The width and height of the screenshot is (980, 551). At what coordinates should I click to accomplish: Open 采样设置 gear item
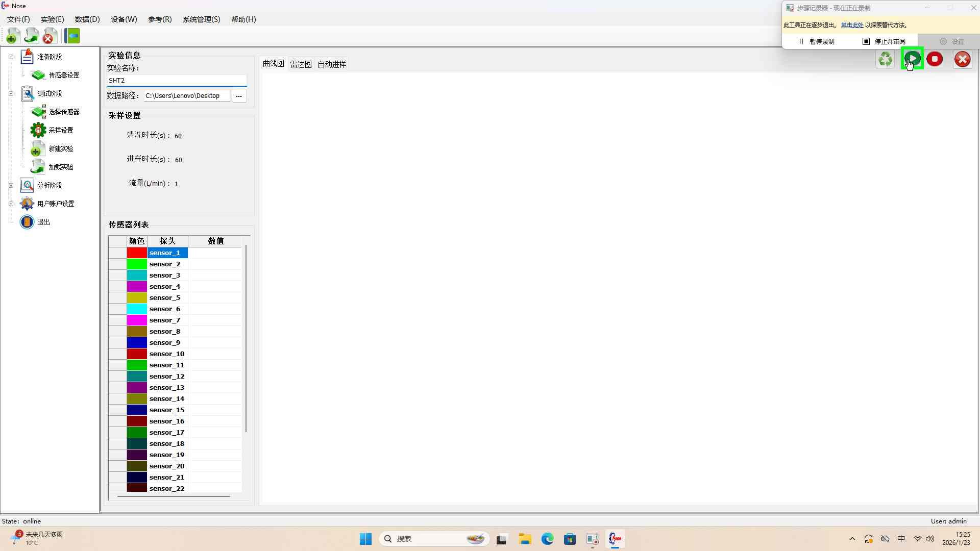pos(60,130)
